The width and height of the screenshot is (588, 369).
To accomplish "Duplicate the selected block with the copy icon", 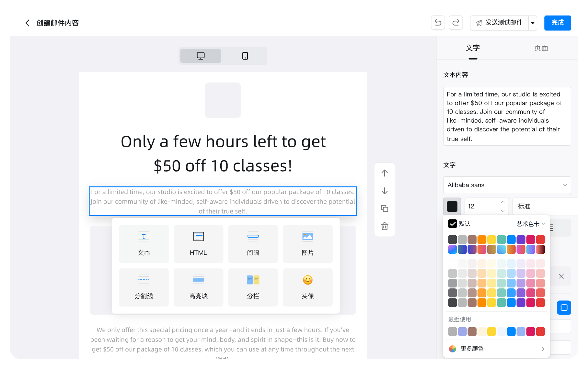I will tap(385, 208).
